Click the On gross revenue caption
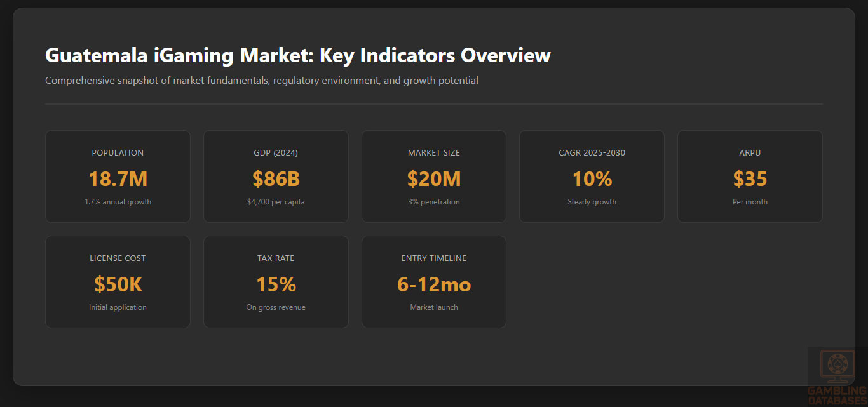Screen dimensions: 868x407 click(276, 307)
